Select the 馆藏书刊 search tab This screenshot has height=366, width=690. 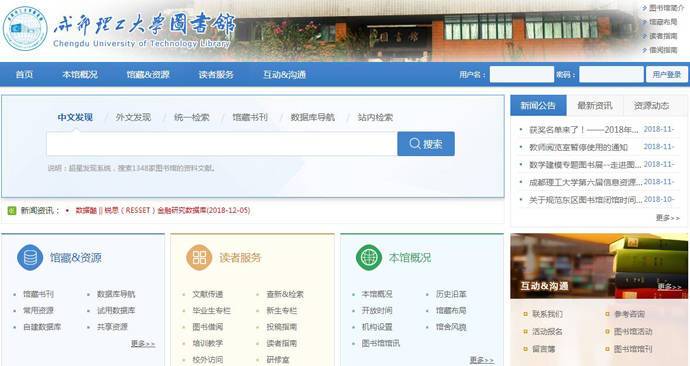[250, 117]
